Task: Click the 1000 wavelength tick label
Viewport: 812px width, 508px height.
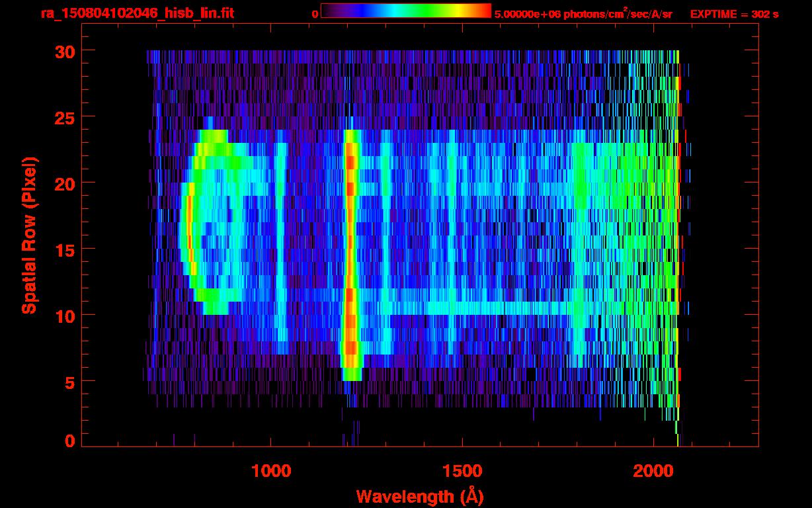Action: [271, 471]
